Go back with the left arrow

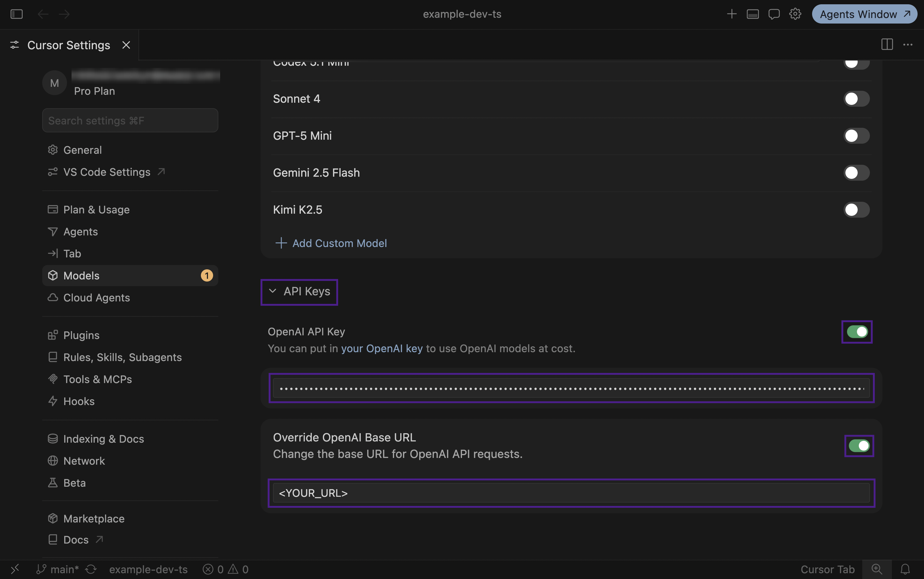[43, 14]
